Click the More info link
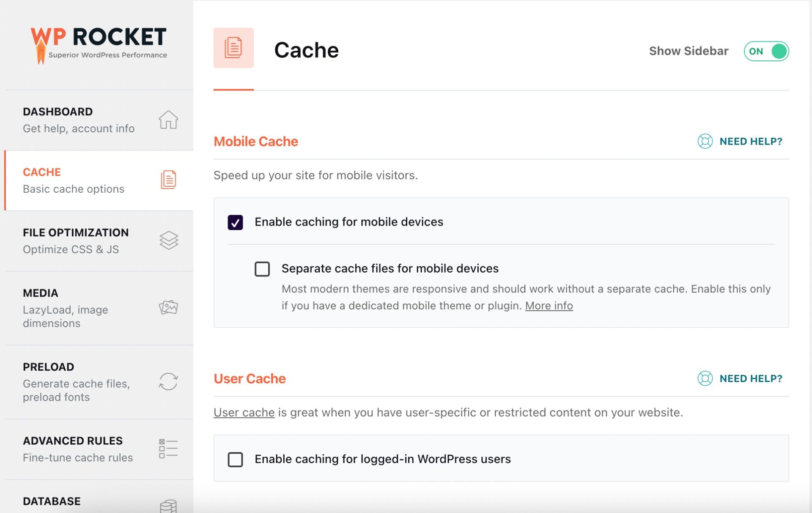This screenshot has height=513, width=812. tap(549, 305)
